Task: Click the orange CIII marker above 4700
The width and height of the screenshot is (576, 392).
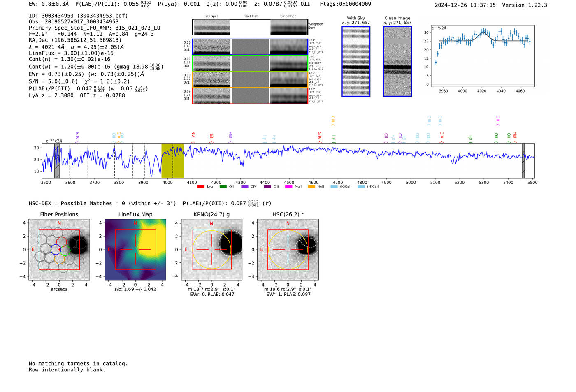Action: click(x=333, y=121)
